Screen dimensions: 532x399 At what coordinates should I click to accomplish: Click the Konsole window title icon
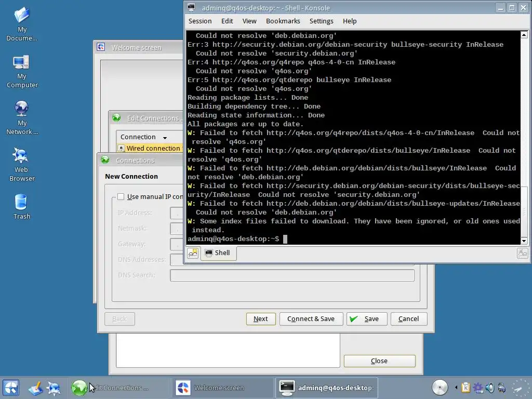click(x=191, y=7)
